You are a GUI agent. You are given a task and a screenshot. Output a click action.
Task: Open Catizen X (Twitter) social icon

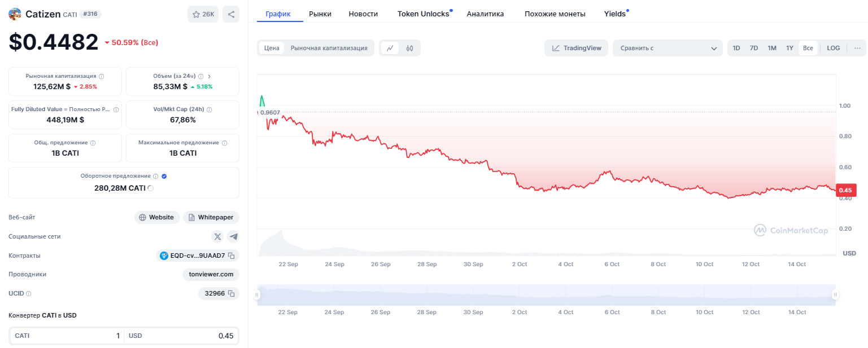tap(217, 237)
